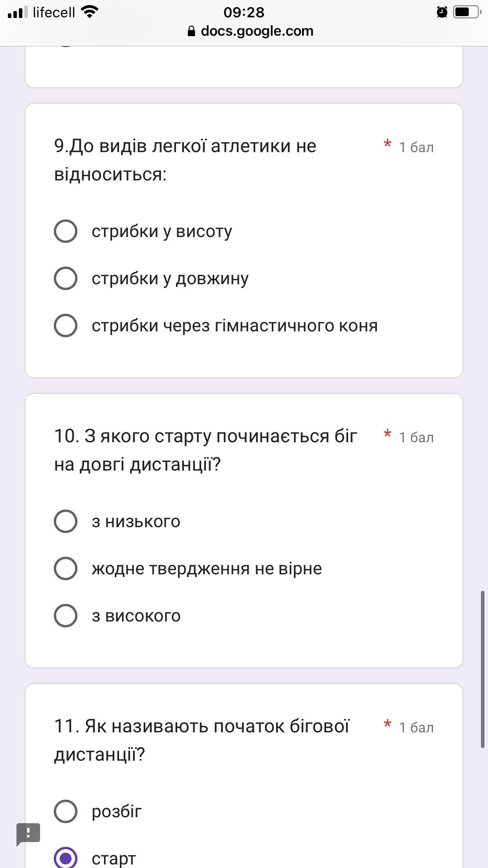Tap the cellular signal bars icon
Image resolution: width=488 pixels, height=868 pixels.
point(18,12)
